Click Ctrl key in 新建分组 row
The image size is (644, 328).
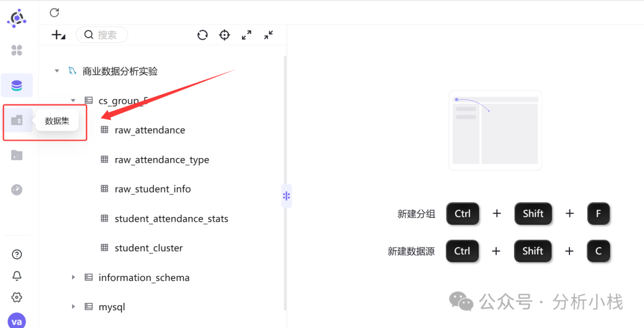(x=463, y=213)
